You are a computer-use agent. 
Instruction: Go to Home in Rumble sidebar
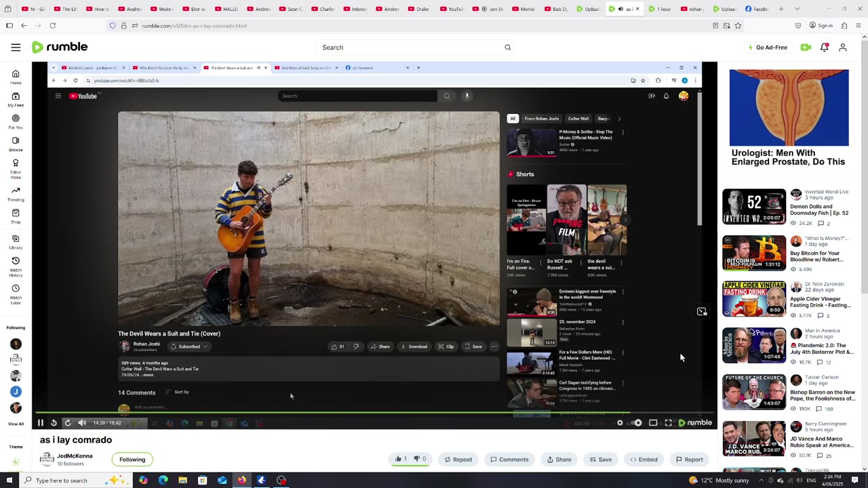coord(16,77)
